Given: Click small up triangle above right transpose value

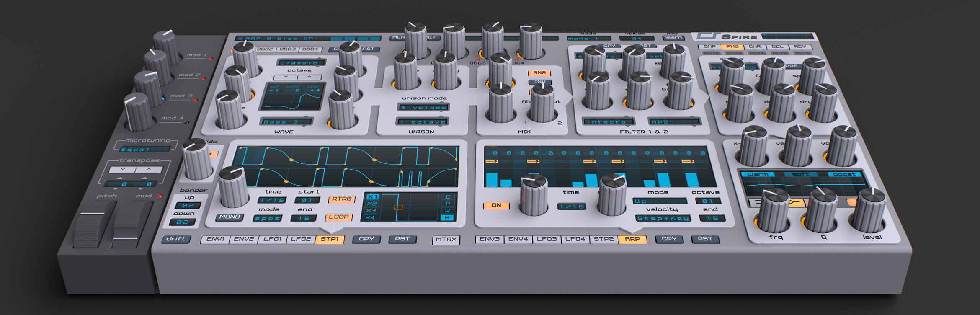Looking at the screenshot, I should 145,178.
